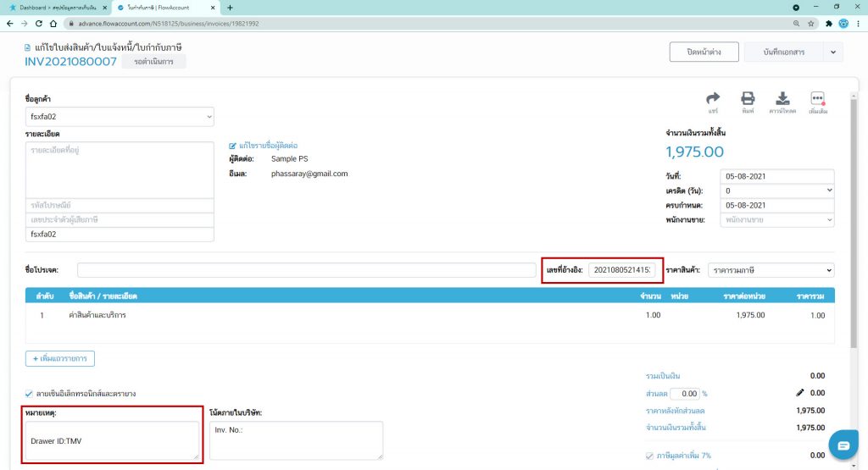Click the pencil edit icon beside discount
The height and width of the screenshot is (470, 868).
(798, 393)
